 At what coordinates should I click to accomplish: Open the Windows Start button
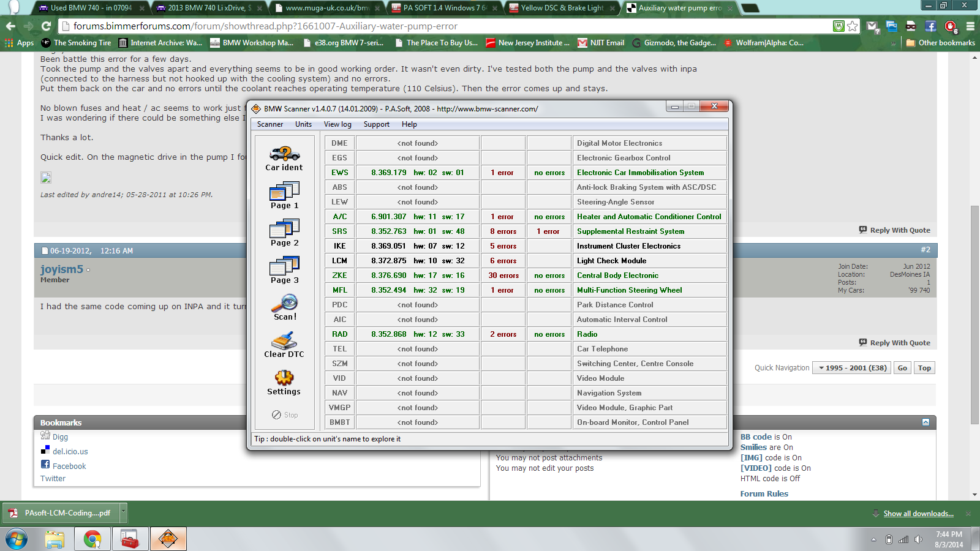(17, 539)
